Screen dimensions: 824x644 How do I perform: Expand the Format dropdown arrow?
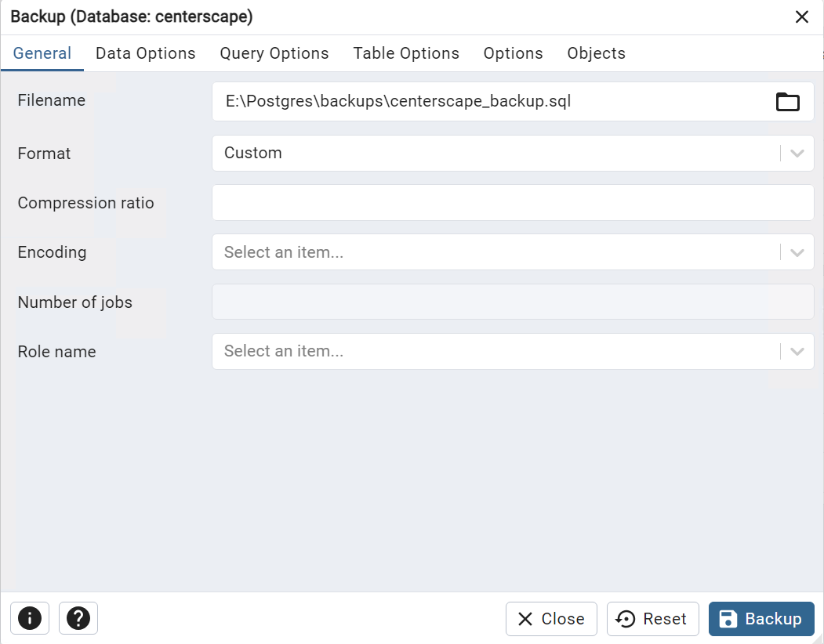(x=797, y=154)
